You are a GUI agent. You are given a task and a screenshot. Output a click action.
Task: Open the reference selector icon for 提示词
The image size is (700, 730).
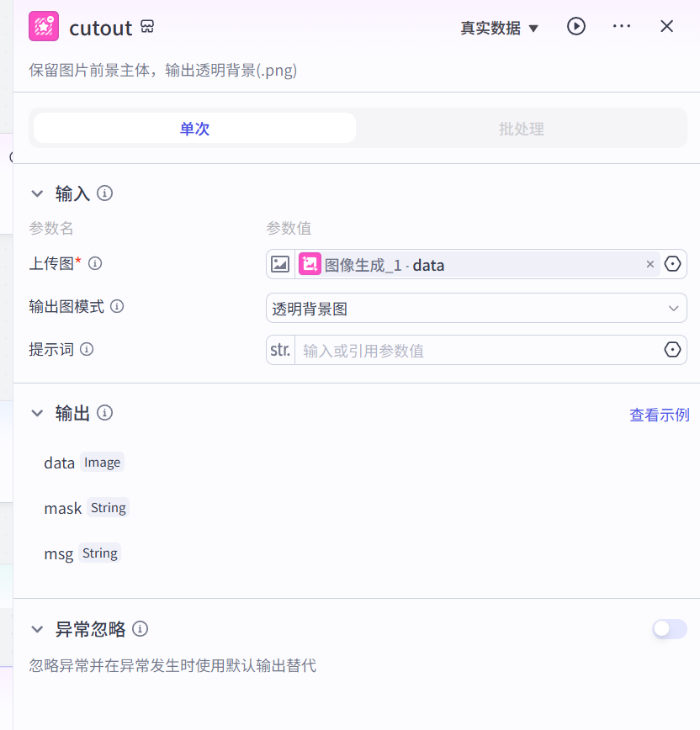671,350
